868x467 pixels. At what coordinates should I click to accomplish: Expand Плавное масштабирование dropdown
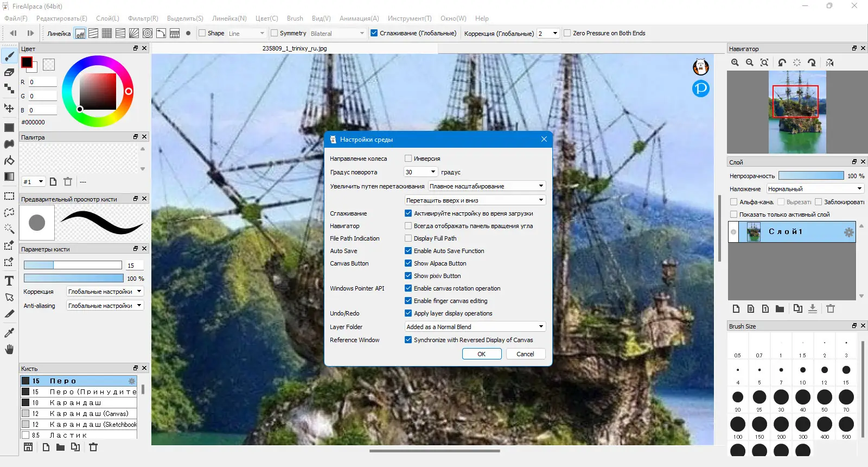(x=487, y=186)
